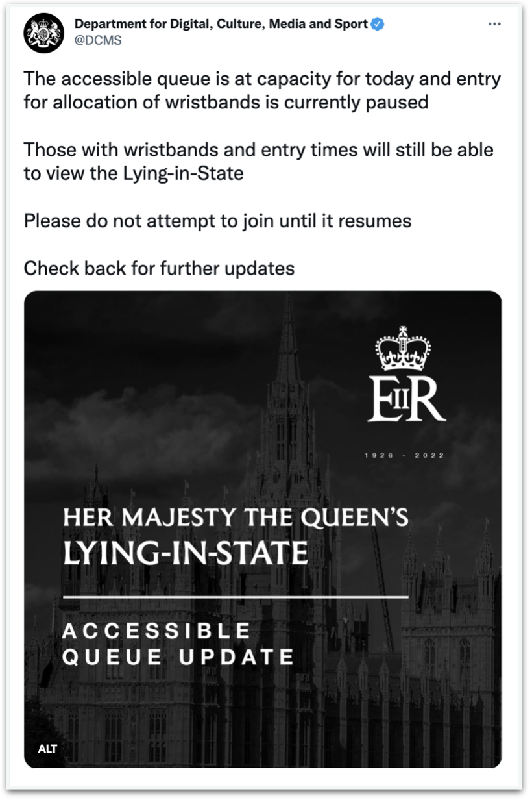Click the EIIR royal cypher logo
Screen dimensions: 532x800
[x=406, y=396]
